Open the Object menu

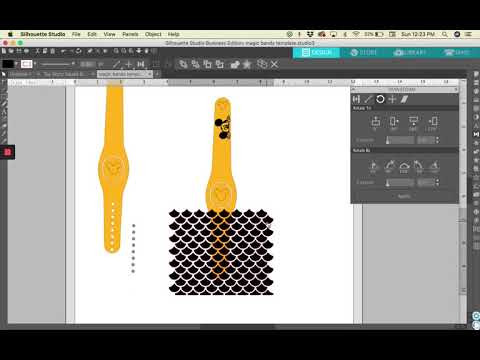(x=153, y=34)
